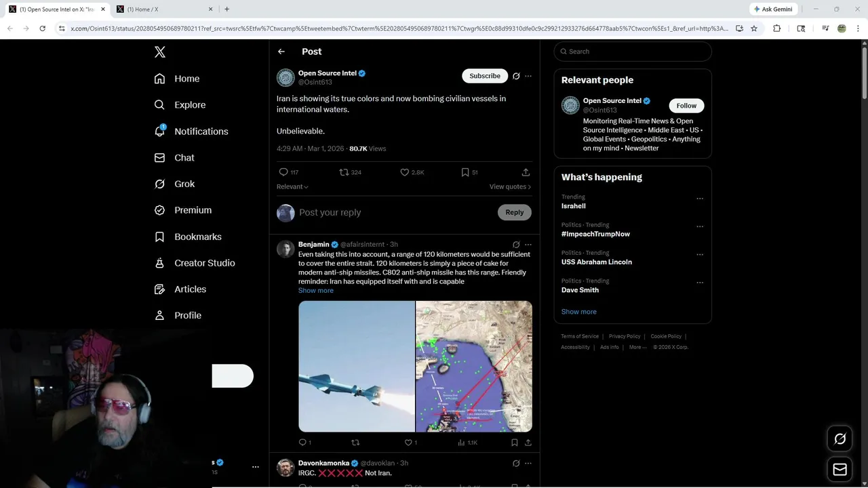Open account menu dots at bottom left
This screenshot has width=868, height=488.
click(255, 467)
